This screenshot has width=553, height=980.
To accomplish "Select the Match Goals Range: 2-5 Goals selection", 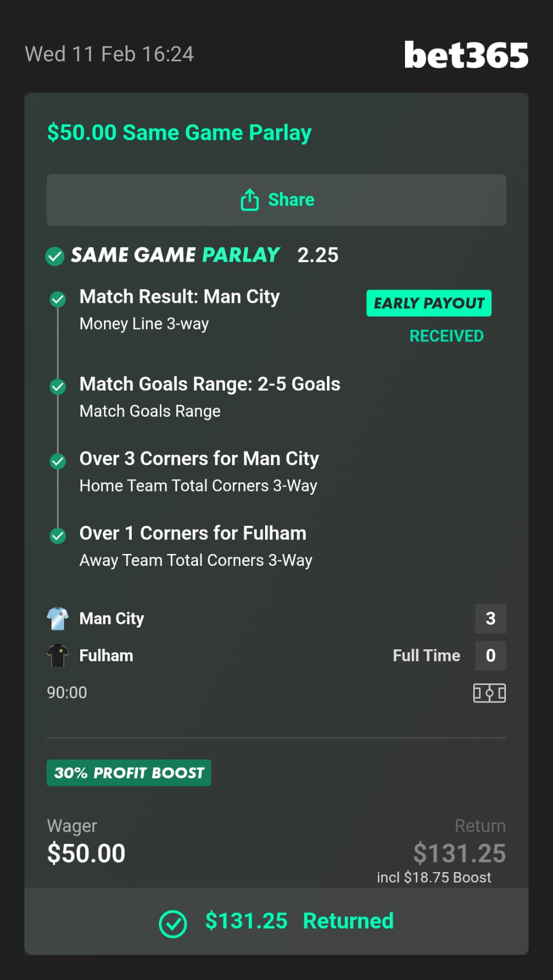I will click(x=210, y=384).
